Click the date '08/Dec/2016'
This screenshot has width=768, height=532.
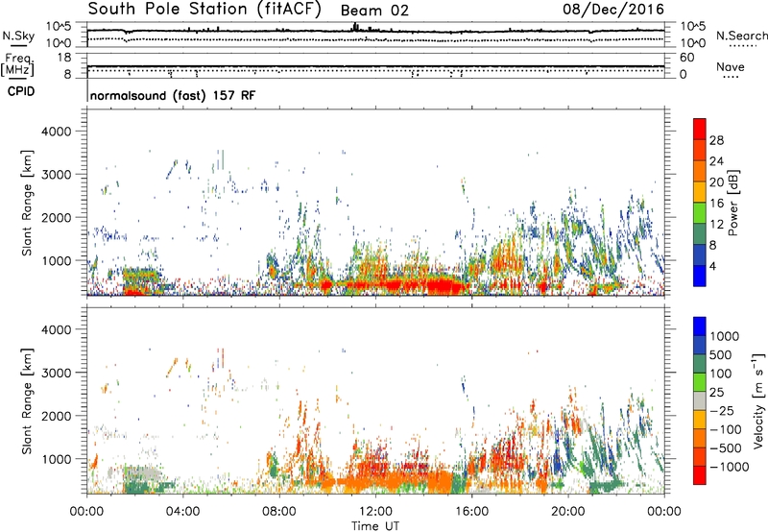tap(612, 10)
